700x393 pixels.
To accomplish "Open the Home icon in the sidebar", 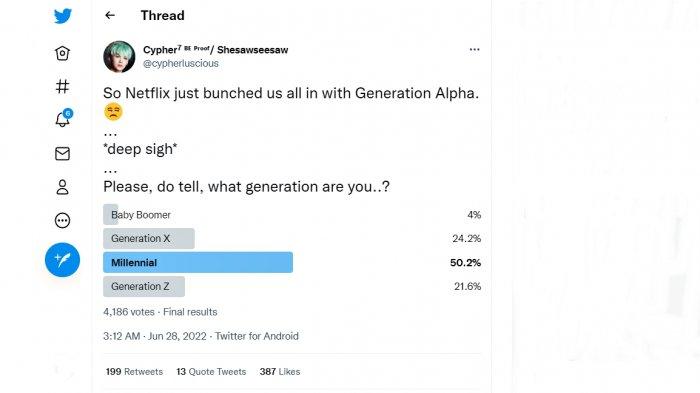I will coord(62,53).
